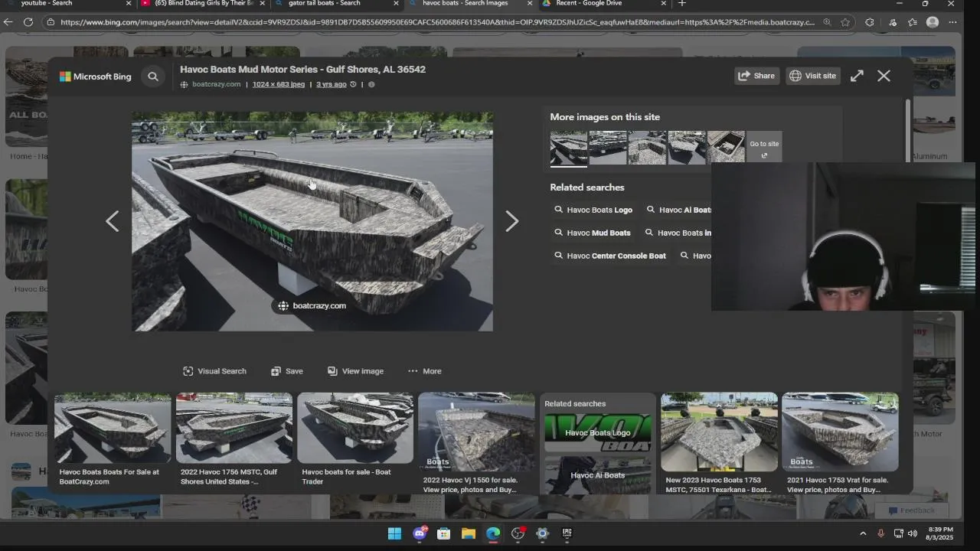Screen dimensions: 980x551
Task: Click the Go to site tile
Action: coord(764,147)
